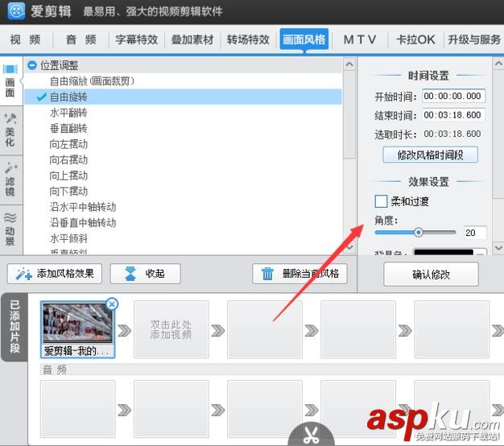This screenshot has height=446, width=504.
Task: Click settings panel scroll-down arrow
Action: (498, 248)
